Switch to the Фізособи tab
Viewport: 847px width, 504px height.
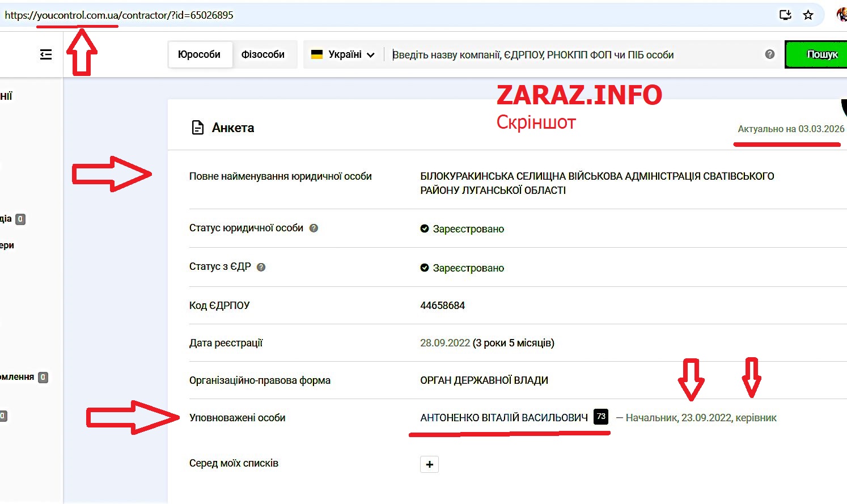tap(262, 54)
